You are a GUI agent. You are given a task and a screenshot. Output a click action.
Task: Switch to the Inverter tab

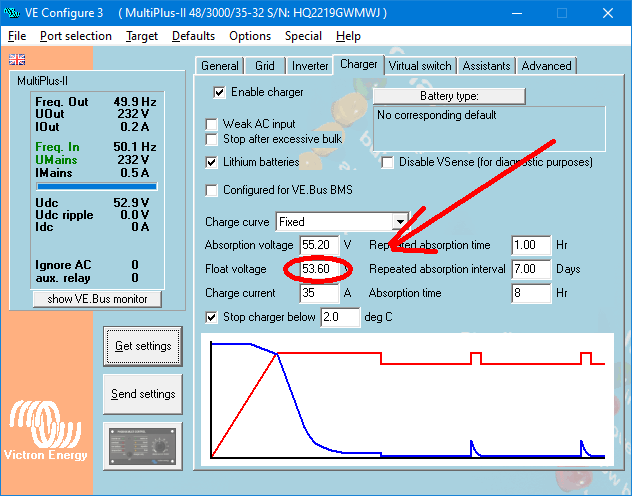[309, 66]
